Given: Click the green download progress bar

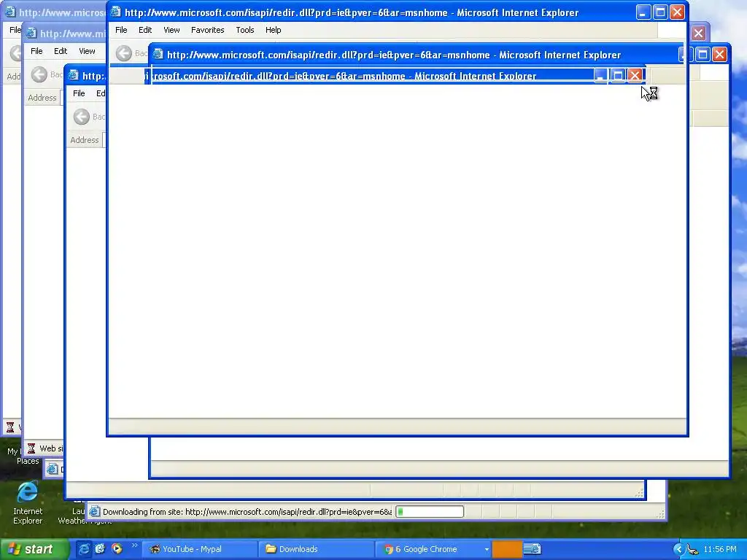Looking at the screenshot, I should 429,512.
